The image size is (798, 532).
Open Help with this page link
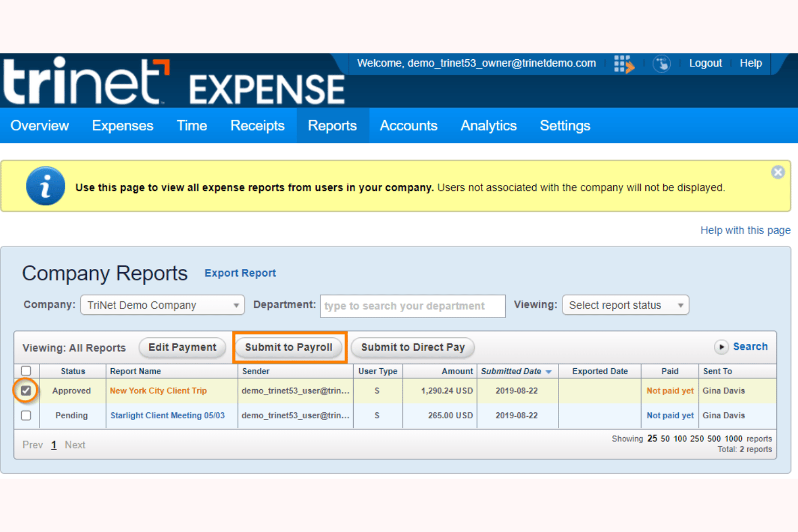click(745, 230)
